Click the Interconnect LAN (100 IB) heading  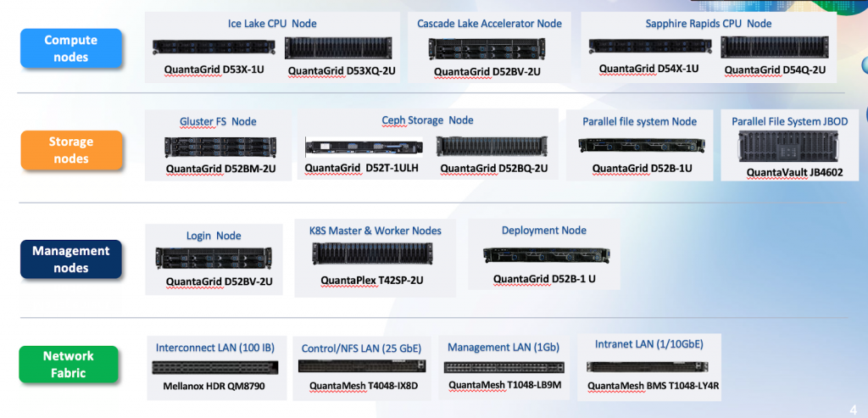pyautogui.click(x=214, y=348)
